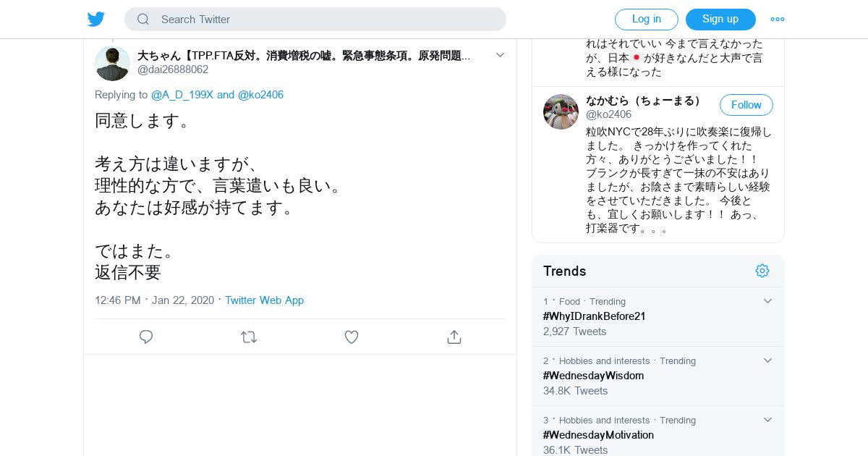Click the Log in button
868x456 pixels.
pos(647,20)
